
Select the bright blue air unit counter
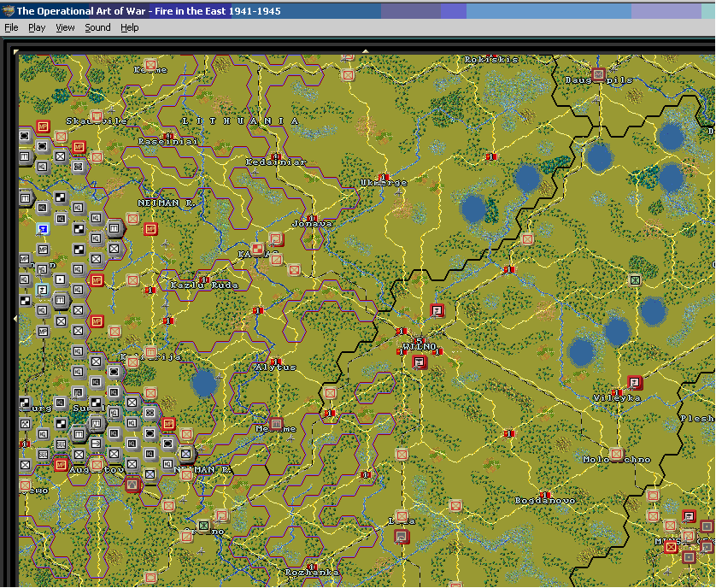click(x=43, y=228)
